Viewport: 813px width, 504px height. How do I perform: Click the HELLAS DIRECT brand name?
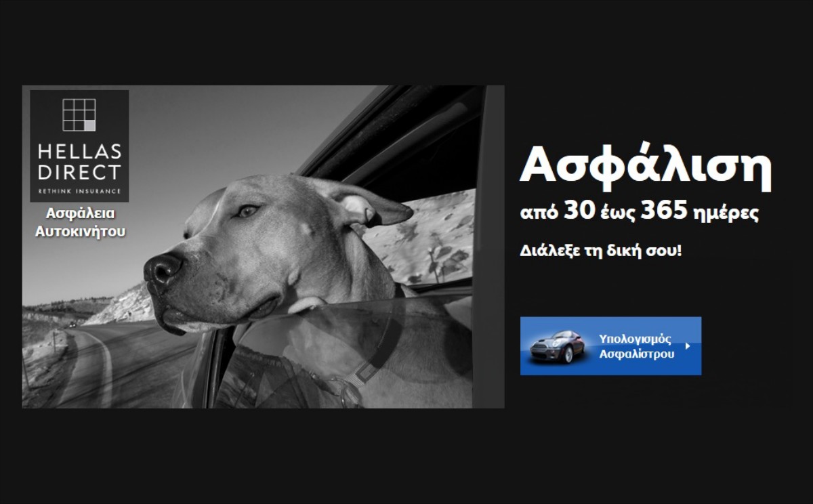coord(79,163)
